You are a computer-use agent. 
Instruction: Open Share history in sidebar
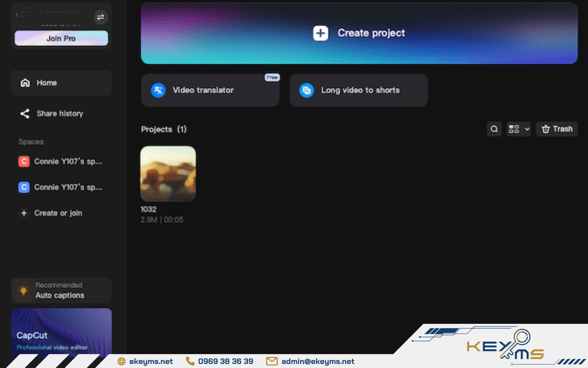point(60,114)
